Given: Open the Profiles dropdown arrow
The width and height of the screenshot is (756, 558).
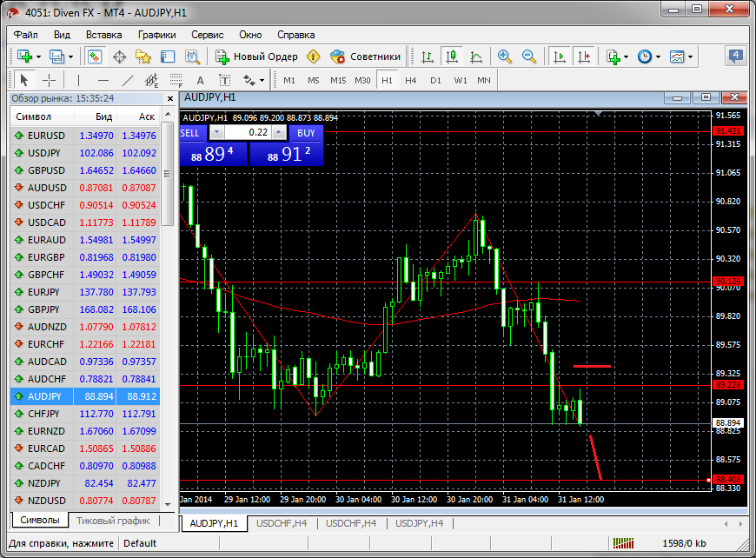Looking at the screenshot, I should coord(71,56).
